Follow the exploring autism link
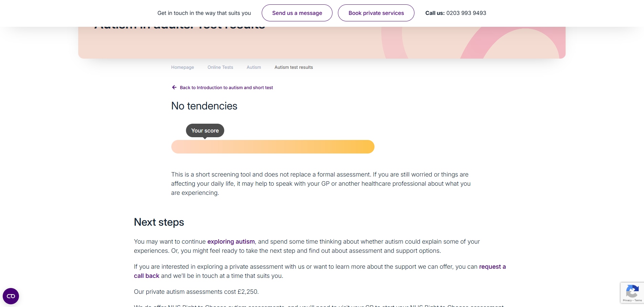 [231, 242]
